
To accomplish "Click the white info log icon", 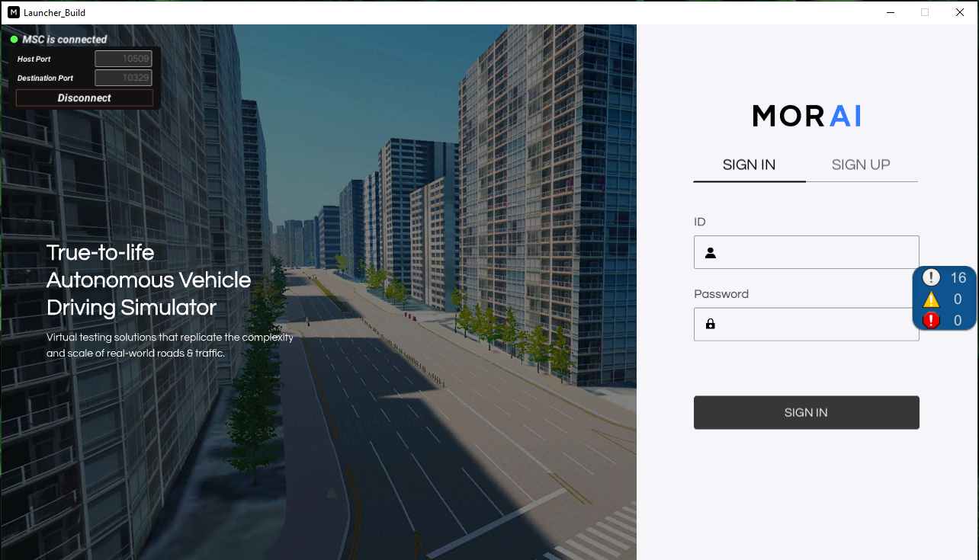I will (x=931, y=277).
